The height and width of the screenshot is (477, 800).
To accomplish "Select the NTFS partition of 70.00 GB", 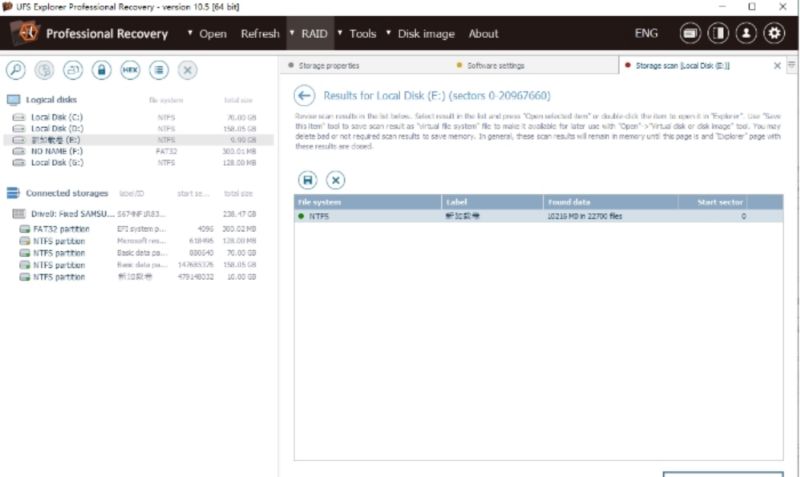I will (x=138, y=253).
